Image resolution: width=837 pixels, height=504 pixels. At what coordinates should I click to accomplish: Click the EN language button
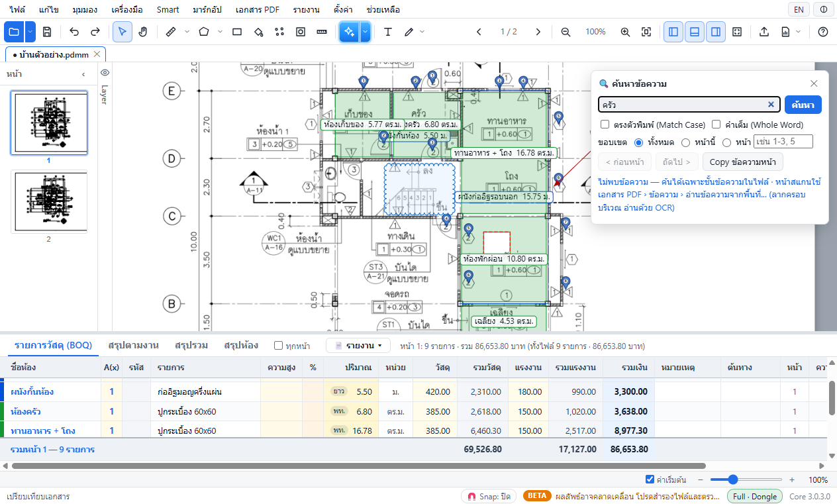point(799,10)
